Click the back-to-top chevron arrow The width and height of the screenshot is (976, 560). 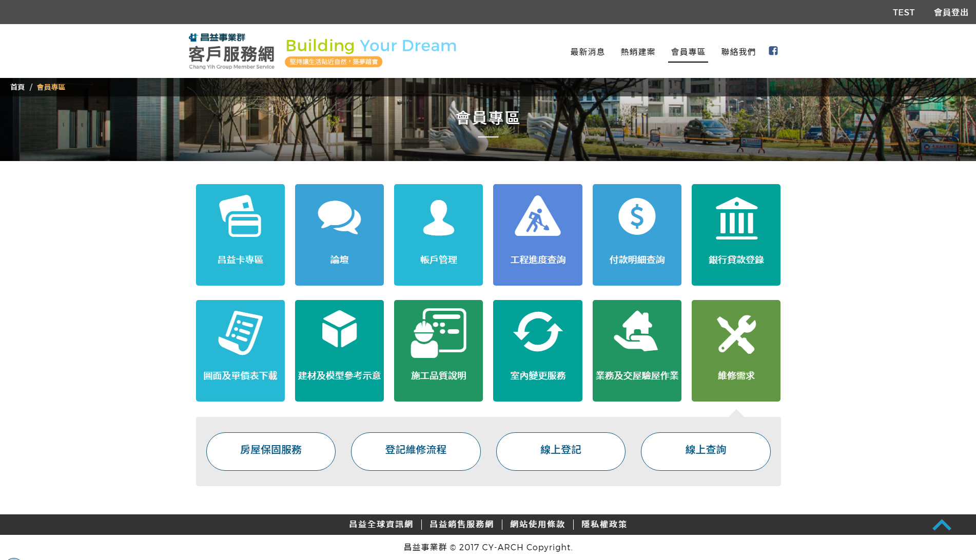pos(942,525)
